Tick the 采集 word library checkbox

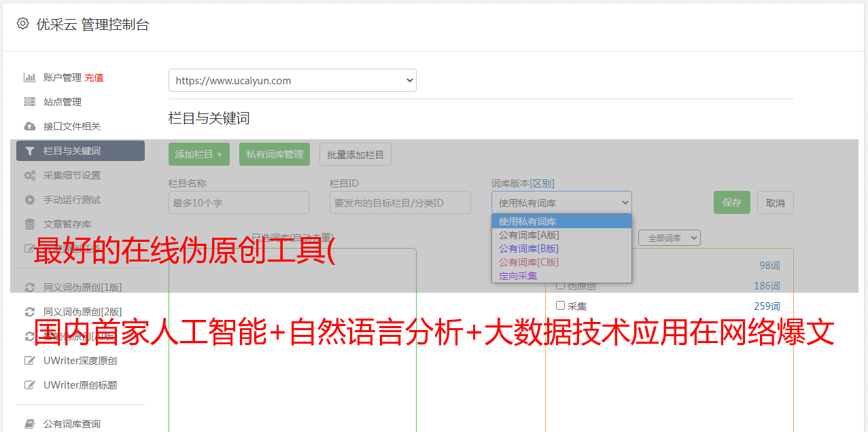[x=561, y=306]
